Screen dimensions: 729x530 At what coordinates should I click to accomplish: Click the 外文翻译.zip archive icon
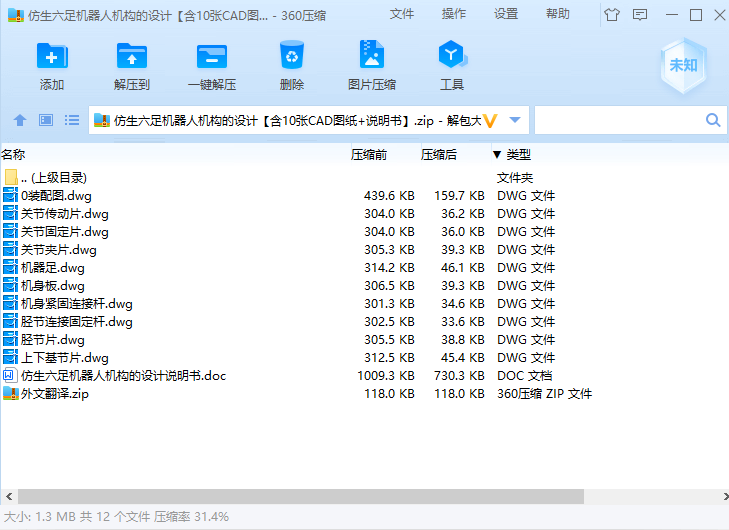(x=10, y=393)
